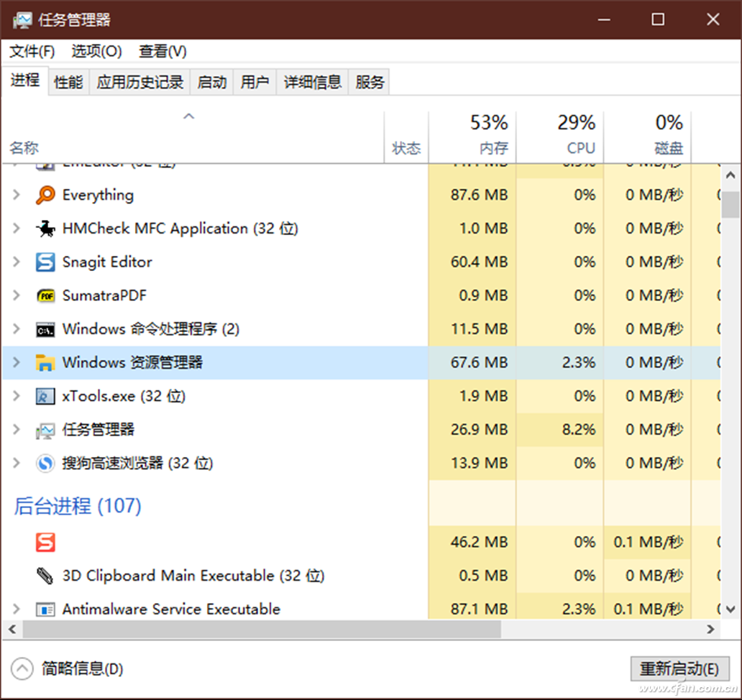Sort by the 内存 column header
Image resolution: width=742 pixels, height=700 pixels.
(472, 137)
